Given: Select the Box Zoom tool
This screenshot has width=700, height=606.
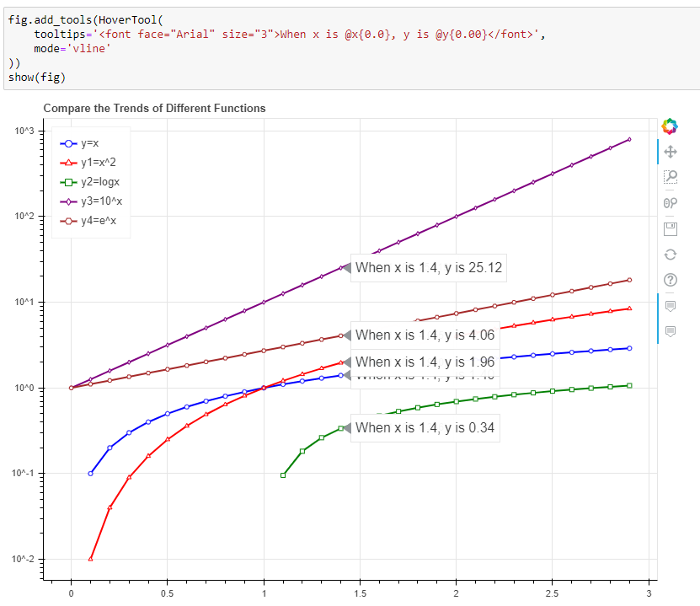Looking at the screenshot, I should point(670,177).
